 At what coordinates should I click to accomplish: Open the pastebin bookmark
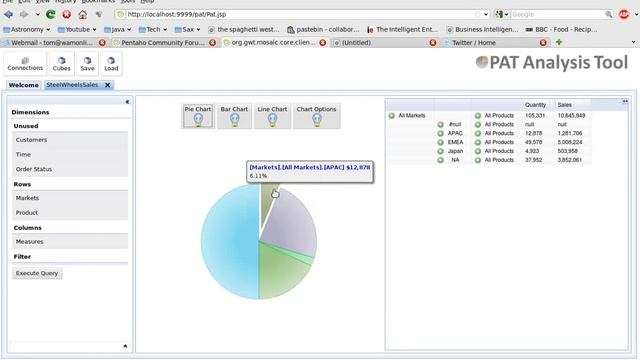point(323,29)
